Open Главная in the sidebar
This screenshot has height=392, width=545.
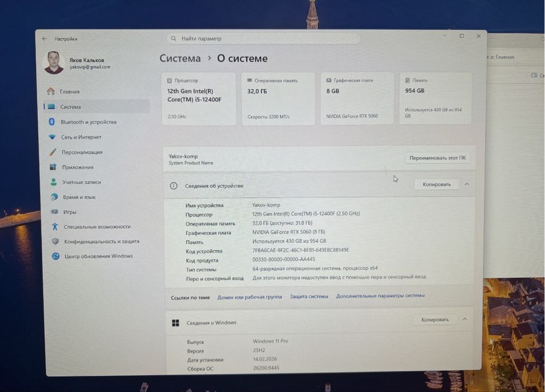[x=97, y=91]
